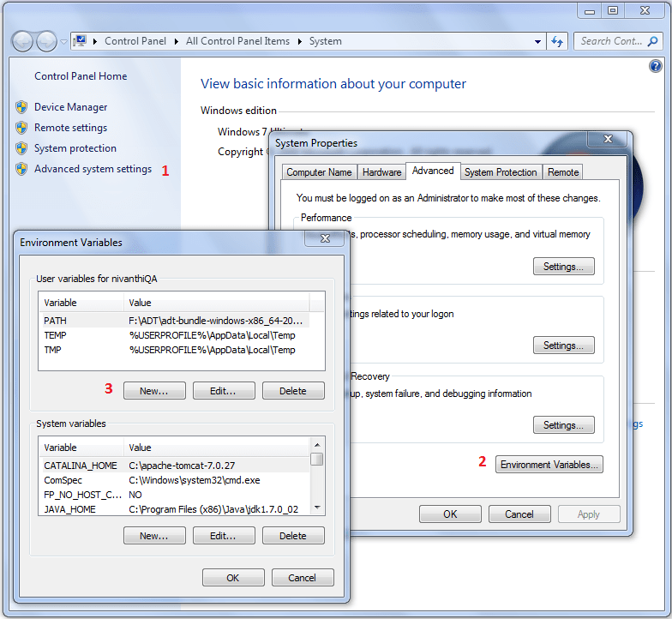This screenshot has height=619, width=672.
Task: Click shield icon beside Advanced system settings
Action: pos(21,169)
